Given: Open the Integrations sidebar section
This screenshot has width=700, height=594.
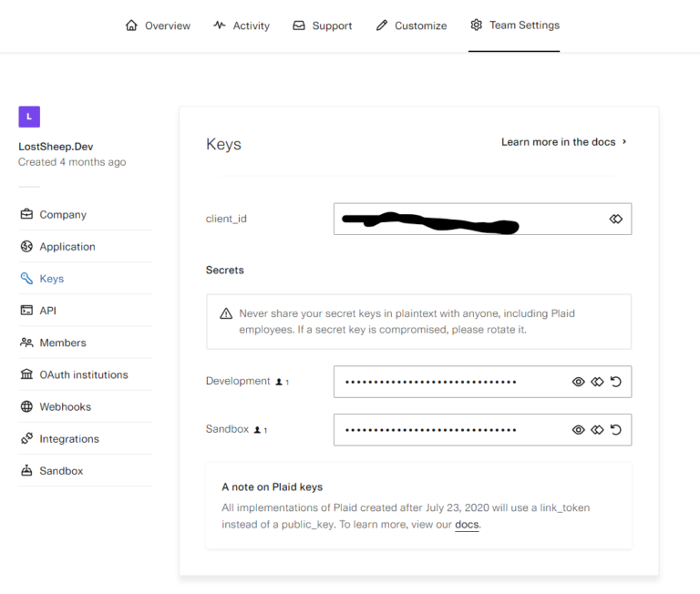Looking at the screenshot, I should [x=86, y=439].
